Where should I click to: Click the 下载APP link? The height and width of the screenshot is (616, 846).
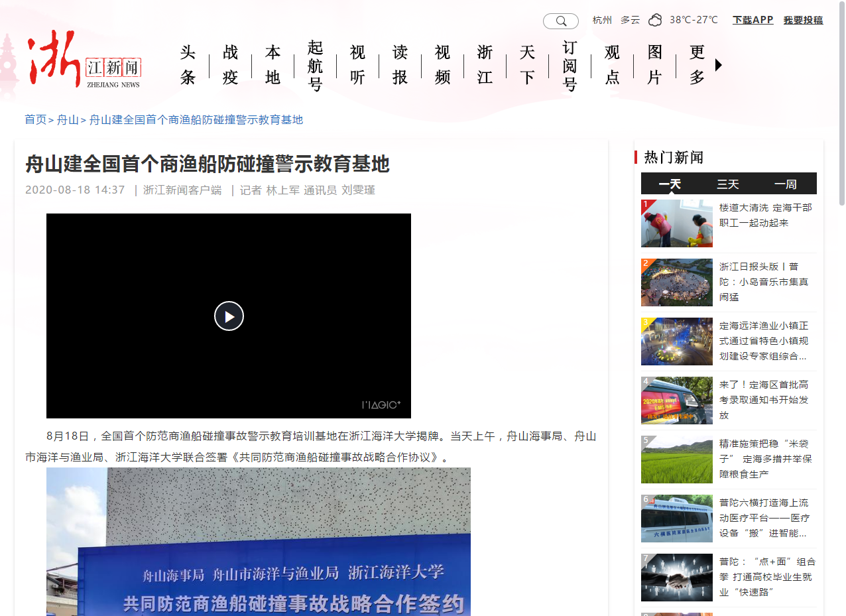click(x=753, y=20)
